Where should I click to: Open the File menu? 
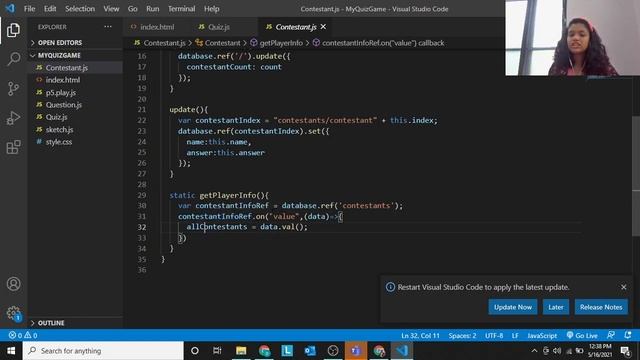29,9
